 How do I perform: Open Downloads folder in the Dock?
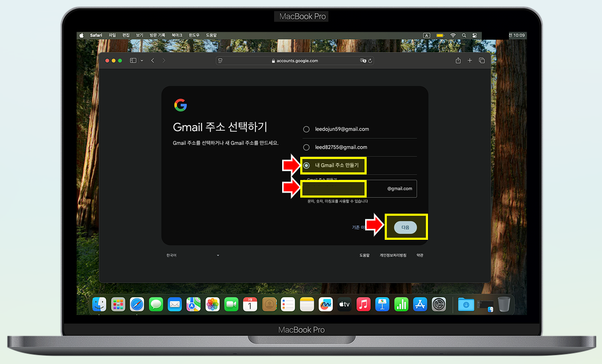tap(466, 305)
